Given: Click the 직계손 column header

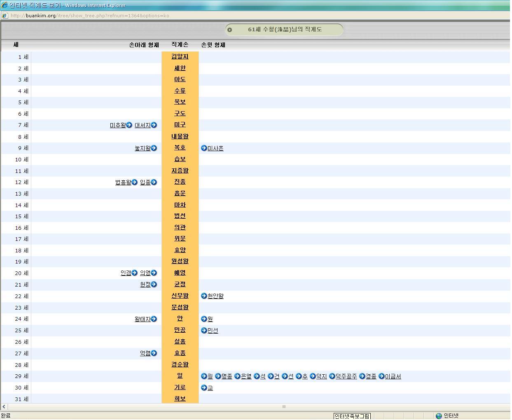Looking at the screenshot, I should tap(180, 45).
